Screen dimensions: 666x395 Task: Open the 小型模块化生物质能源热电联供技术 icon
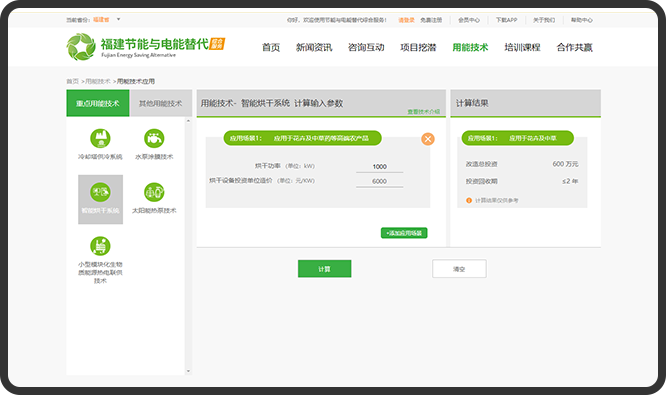[100, 246]
